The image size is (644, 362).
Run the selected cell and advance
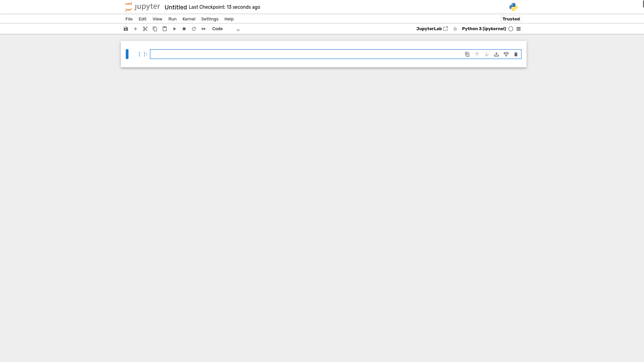(x=174, y=29)
